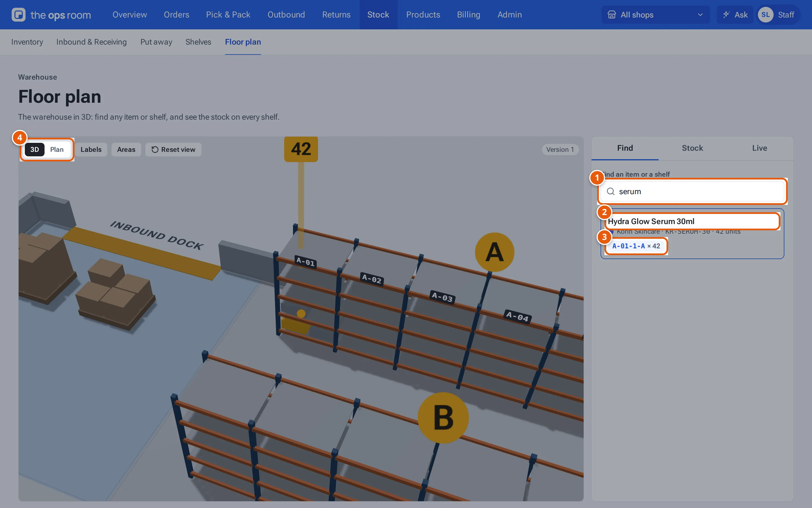Click the ops room logo icon
Screen dimensions: 812x508
[18, 15]
